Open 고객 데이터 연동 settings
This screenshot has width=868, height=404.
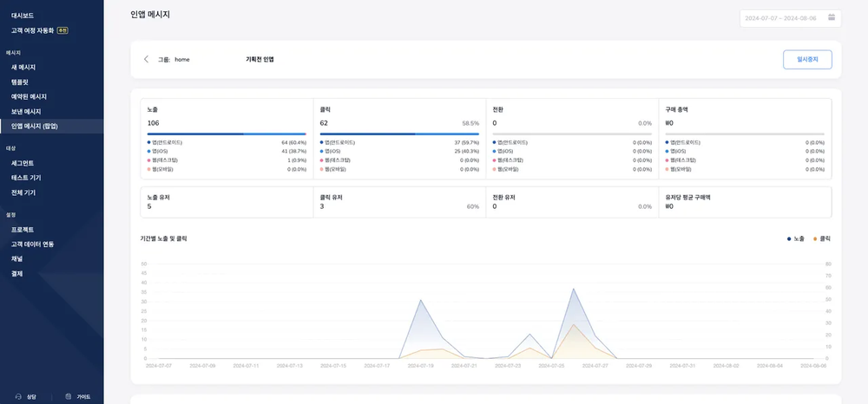pos(33,244)
